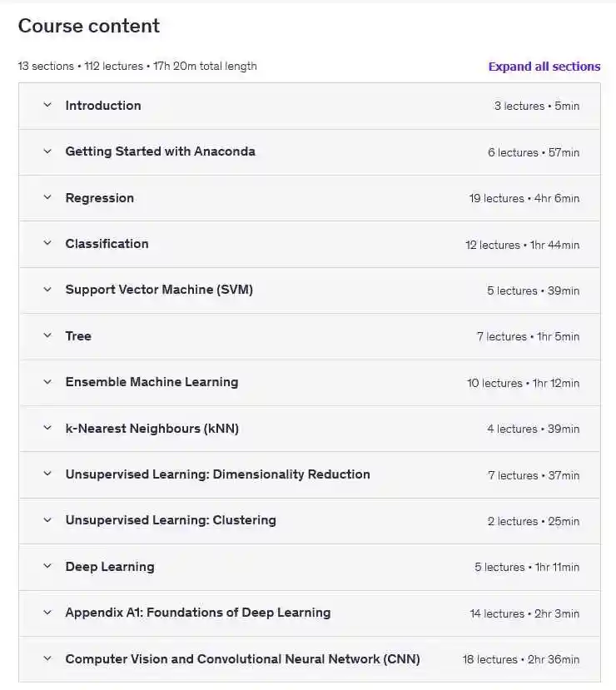
Task: Click the chevron icon beside Introduction
Action: tap(47, 106)
